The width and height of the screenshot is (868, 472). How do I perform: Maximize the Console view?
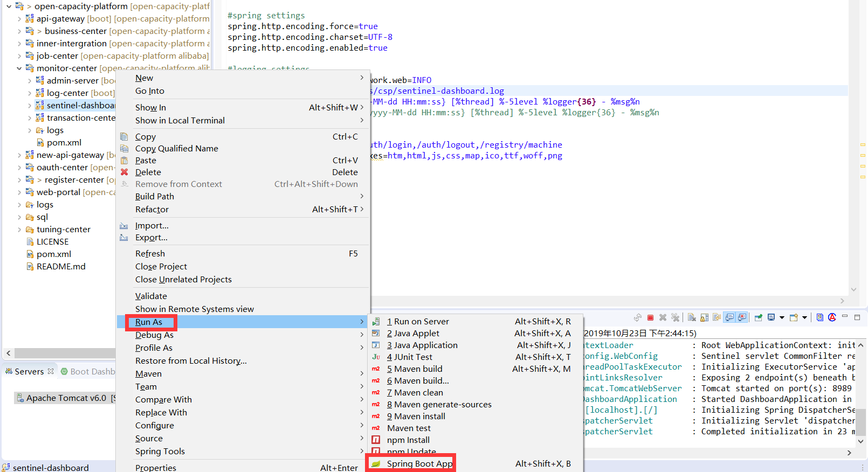[857, 317]
